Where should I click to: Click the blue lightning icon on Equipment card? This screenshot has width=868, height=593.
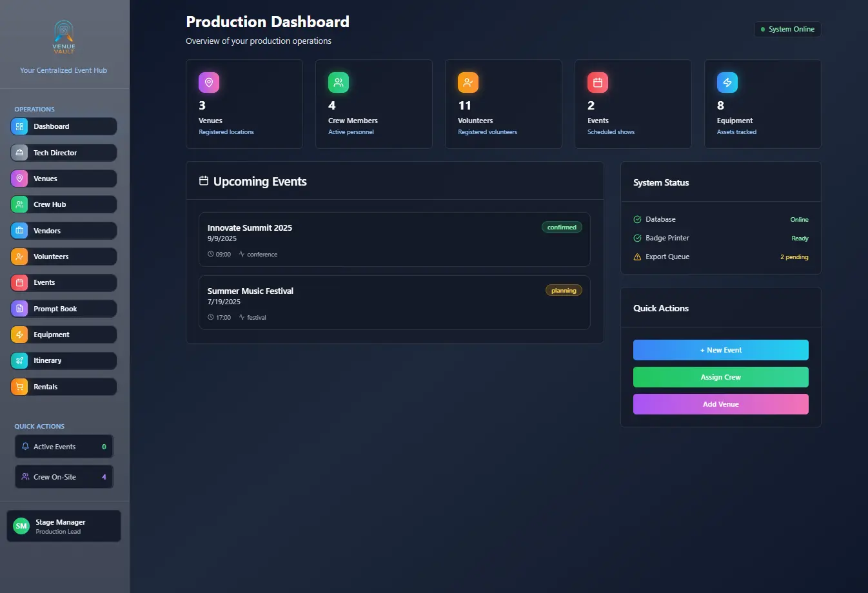click(727, 83)
